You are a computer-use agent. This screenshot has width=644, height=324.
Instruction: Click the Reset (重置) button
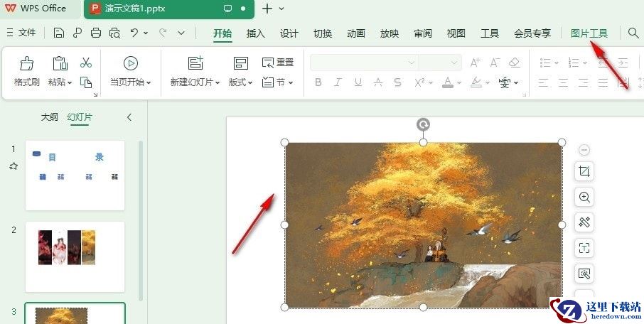278,63
